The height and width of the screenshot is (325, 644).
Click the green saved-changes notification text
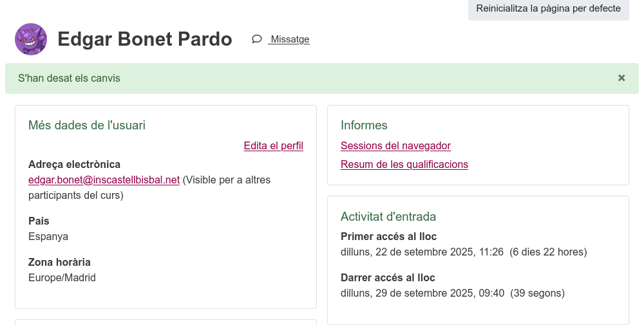point(69,79)
